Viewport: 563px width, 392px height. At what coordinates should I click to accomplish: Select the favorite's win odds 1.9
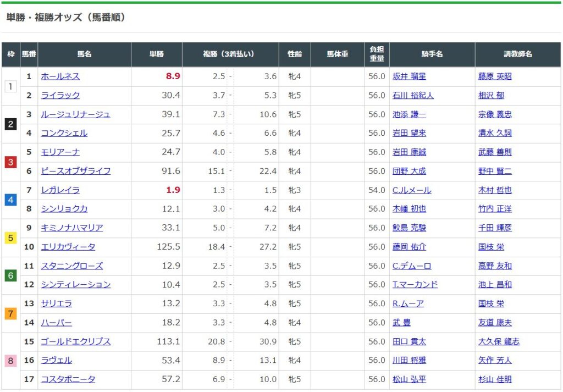point(173,190)
